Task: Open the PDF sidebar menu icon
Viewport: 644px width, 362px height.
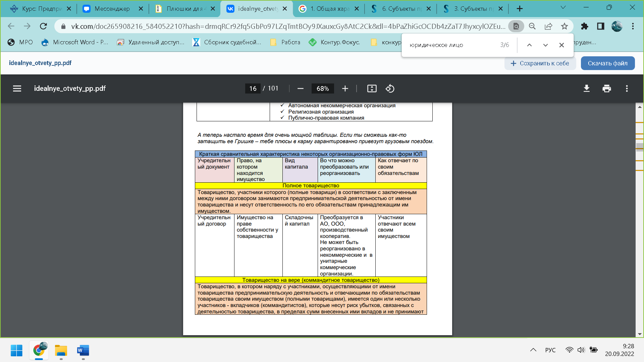Action: [17, 88]
